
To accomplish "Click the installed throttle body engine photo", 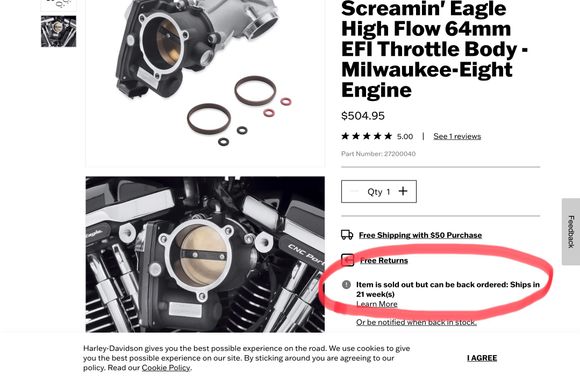I will (x=205, y=255).
